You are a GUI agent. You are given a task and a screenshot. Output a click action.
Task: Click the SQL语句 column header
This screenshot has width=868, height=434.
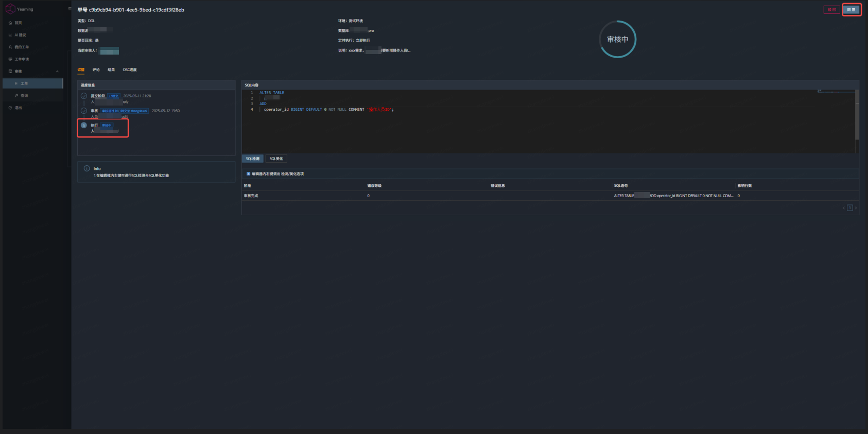(x=621, y=185)
